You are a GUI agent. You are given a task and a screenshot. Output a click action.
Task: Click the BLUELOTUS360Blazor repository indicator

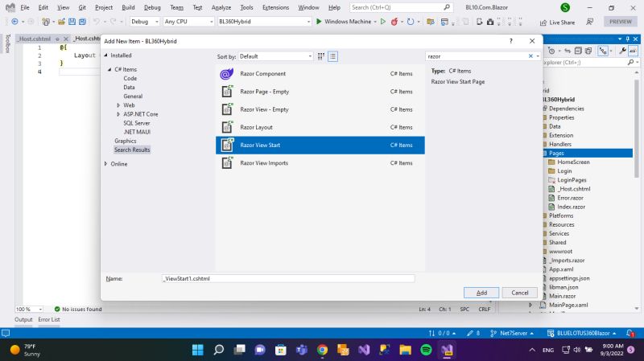(582, 333)
